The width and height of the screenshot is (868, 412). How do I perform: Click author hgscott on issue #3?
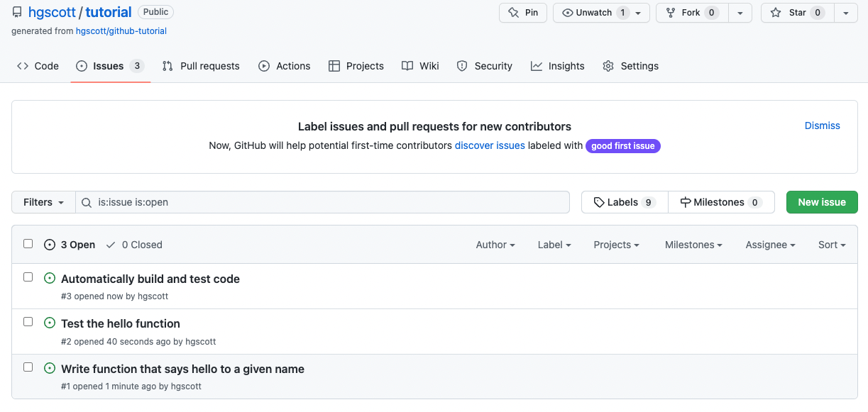[x=153, y=296]
